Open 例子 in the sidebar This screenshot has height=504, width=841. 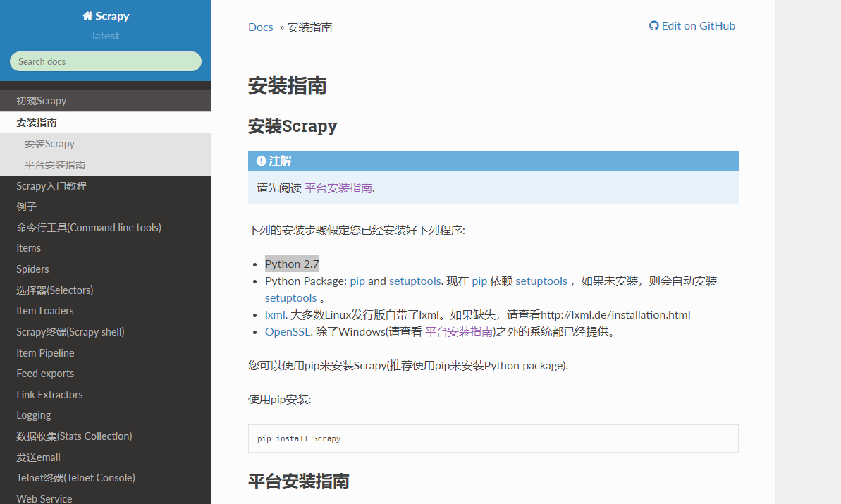[x=106, y=207]
